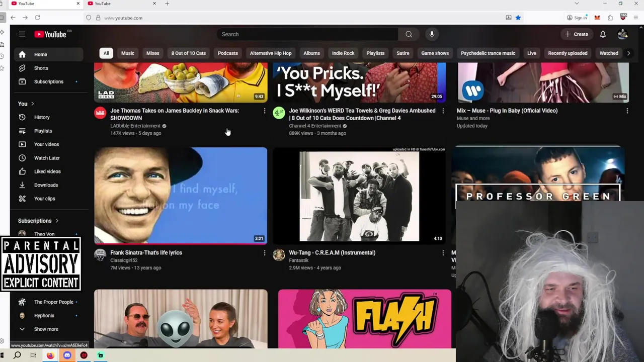
Task: Select the All filter chip
Action: 106,53
